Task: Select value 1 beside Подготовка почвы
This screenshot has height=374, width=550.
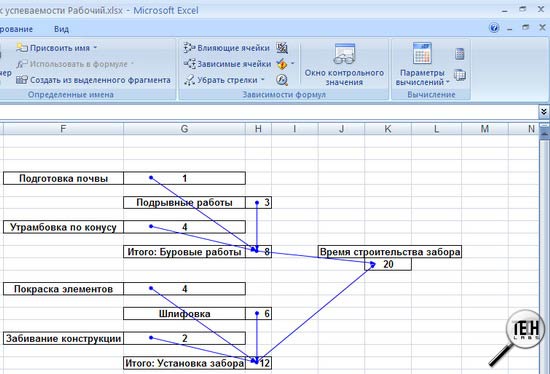Action: [185, 178]
